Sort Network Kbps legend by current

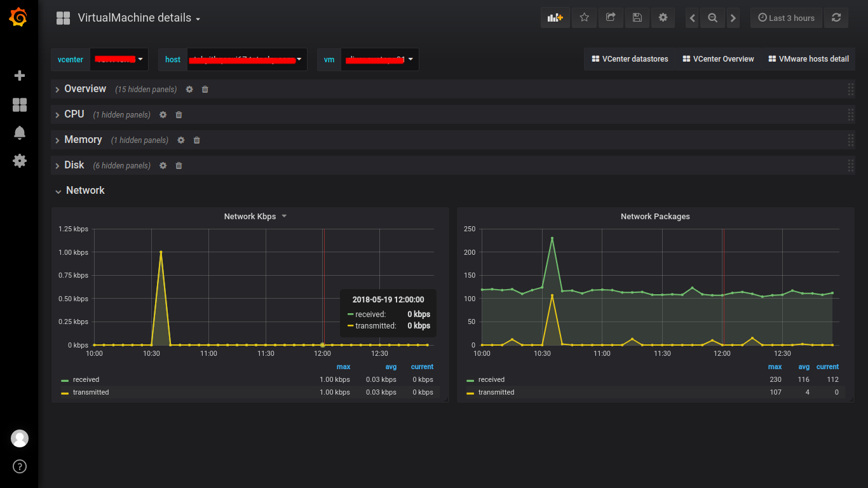pyautogui.click(x=422, y=367)
